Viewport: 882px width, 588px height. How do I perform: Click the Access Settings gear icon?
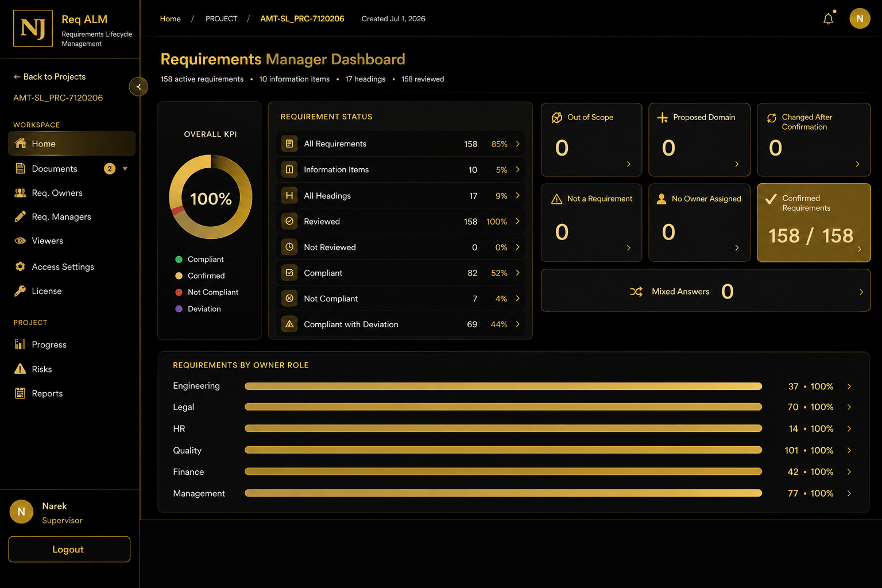pyautogui.click(x=20, y=266)
